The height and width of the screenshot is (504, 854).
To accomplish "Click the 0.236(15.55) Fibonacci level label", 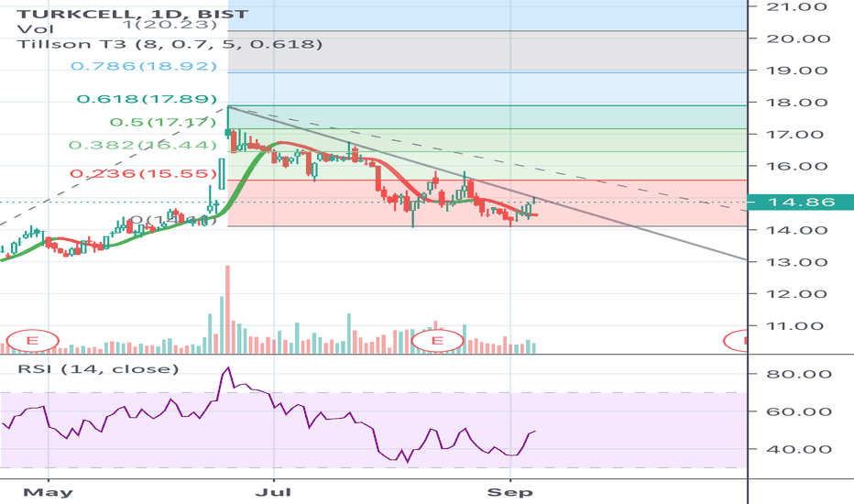I will (143, 174).
